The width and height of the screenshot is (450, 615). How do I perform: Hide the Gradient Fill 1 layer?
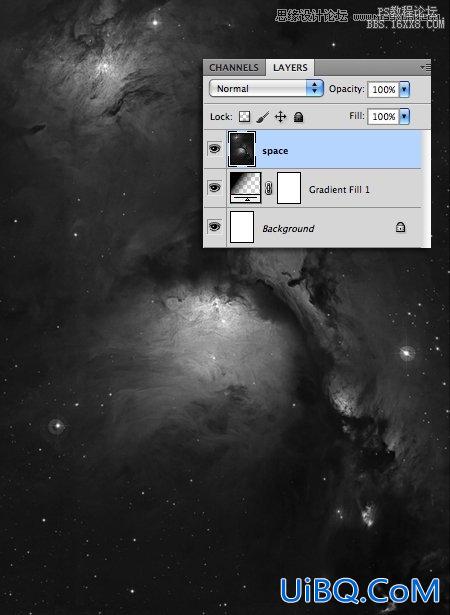pyautogui.click(x=215, y=187)
